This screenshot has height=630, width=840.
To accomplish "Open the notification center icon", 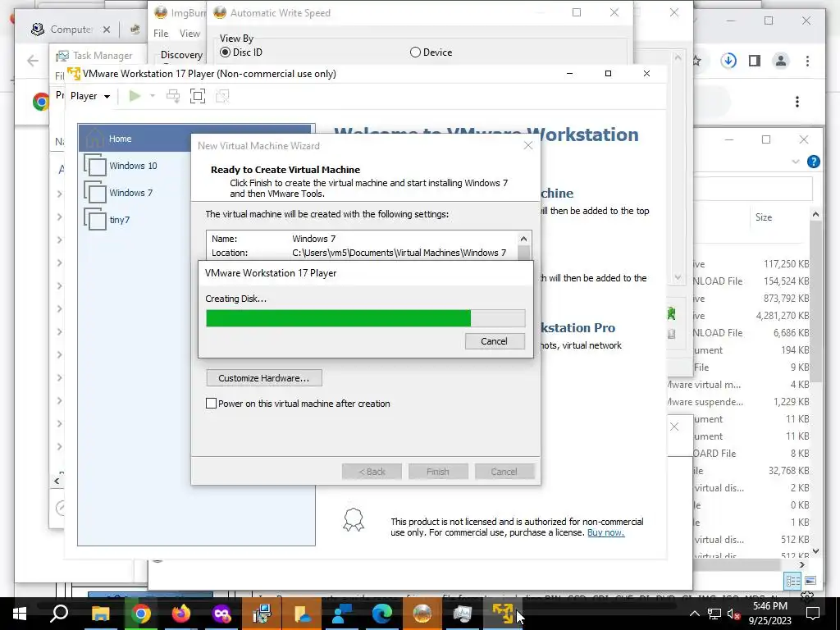I will pos(813,614).
